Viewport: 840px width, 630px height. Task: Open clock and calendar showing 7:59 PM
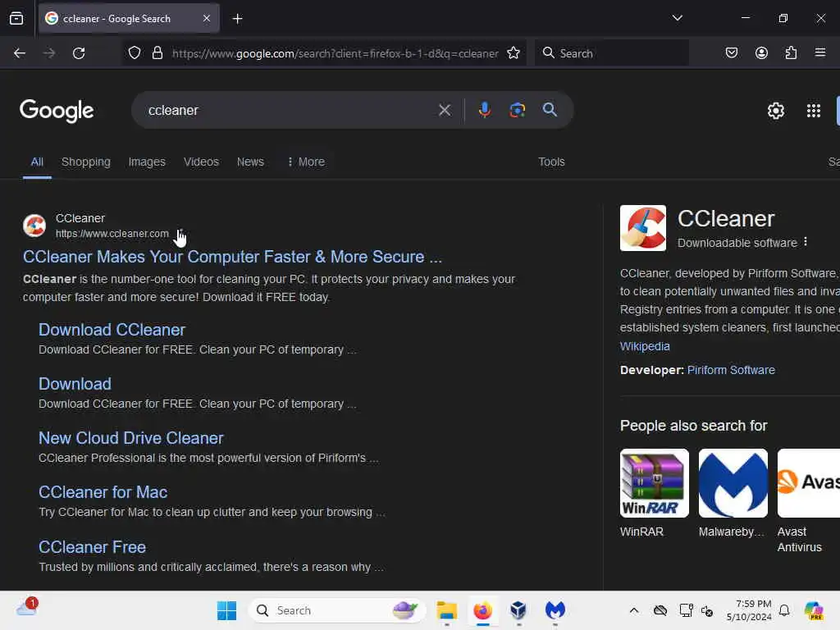(x=749, y=610)
